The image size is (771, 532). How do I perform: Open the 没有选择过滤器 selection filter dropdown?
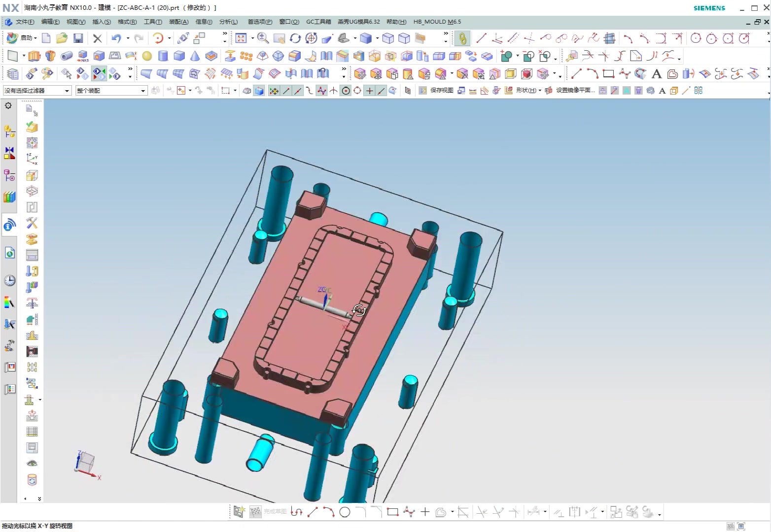click(x=37, y=91)
